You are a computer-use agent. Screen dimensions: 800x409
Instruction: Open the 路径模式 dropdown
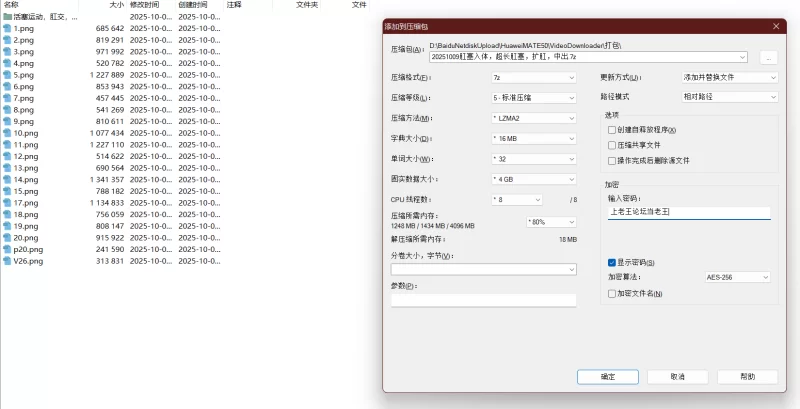tap(730, 96)
